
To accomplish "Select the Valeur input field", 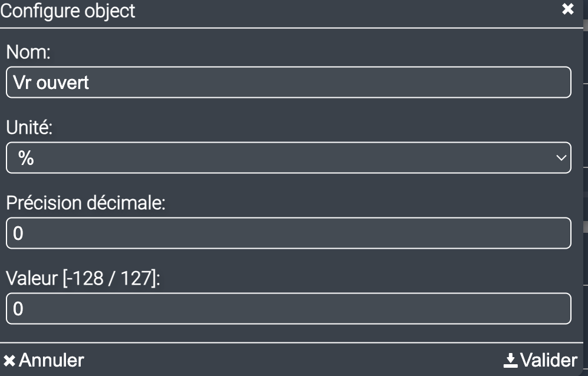I will (288, 309).
